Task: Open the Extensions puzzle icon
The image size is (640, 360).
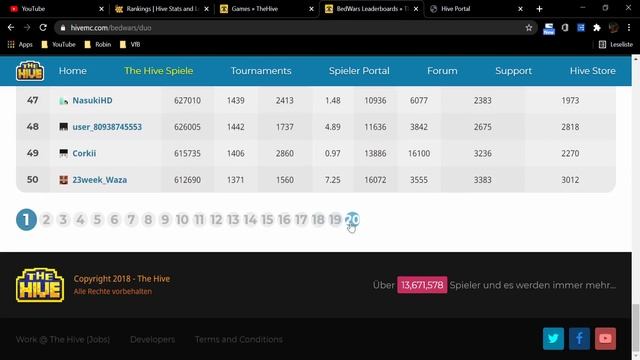Action: pos(597,28)
